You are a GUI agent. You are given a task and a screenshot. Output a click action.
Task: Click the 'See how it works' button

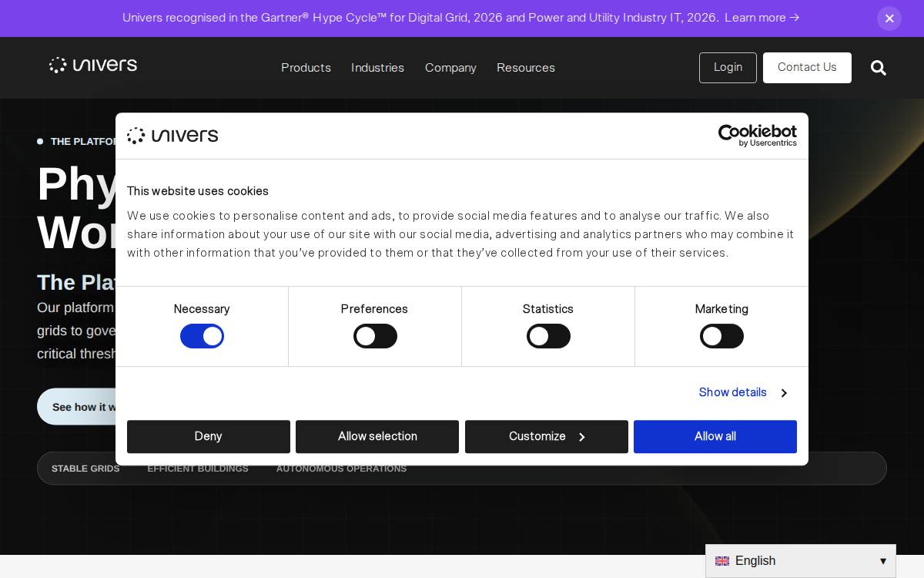tap(77, 406)
